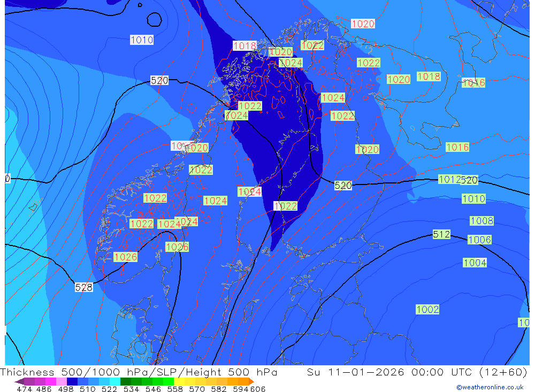
Task: Click legend value 570
Action: point(197,389)
